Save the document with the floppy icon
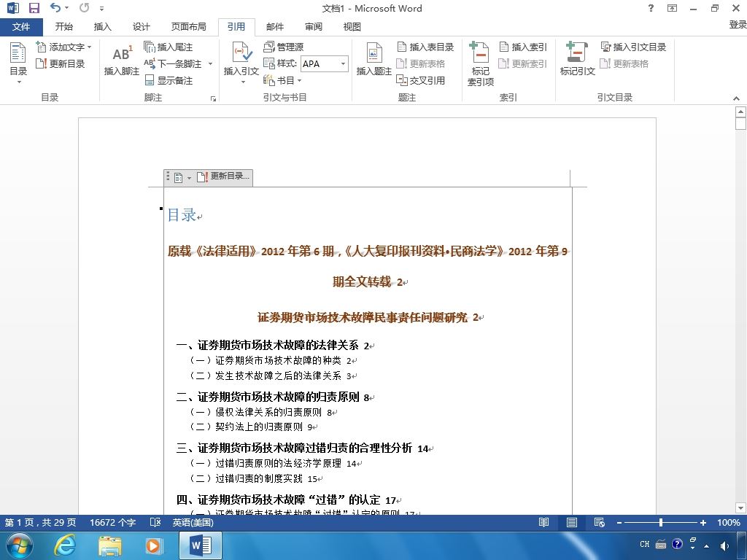This screenshot has height=560, width=747. click(x=34, y=8)
